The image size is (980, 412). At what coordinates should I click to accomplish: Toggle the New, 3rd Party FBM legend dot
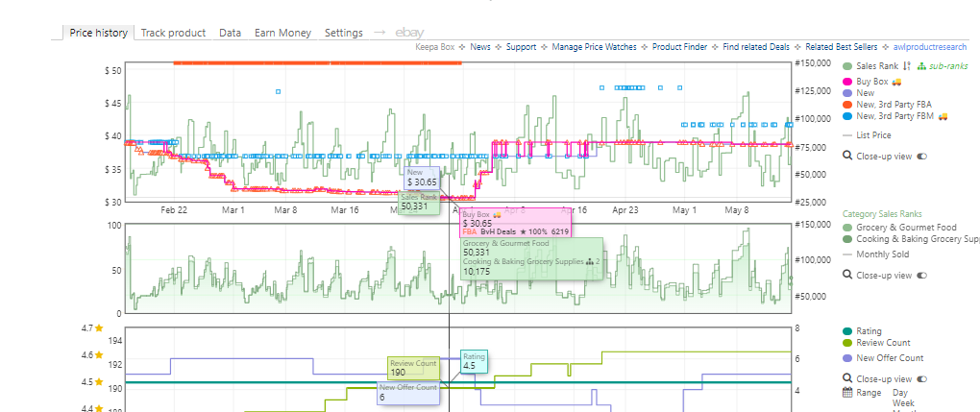pos(847,115)
